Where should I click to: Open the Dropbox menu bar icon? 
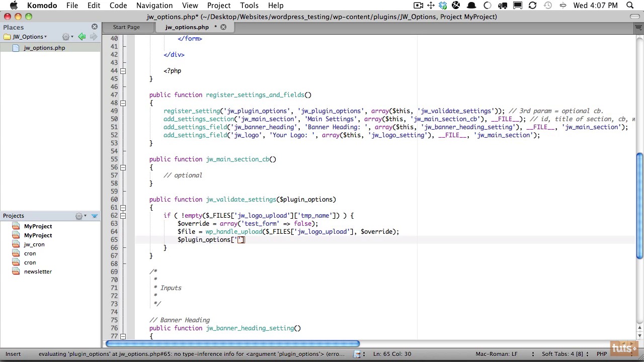(x=443, y=6)
